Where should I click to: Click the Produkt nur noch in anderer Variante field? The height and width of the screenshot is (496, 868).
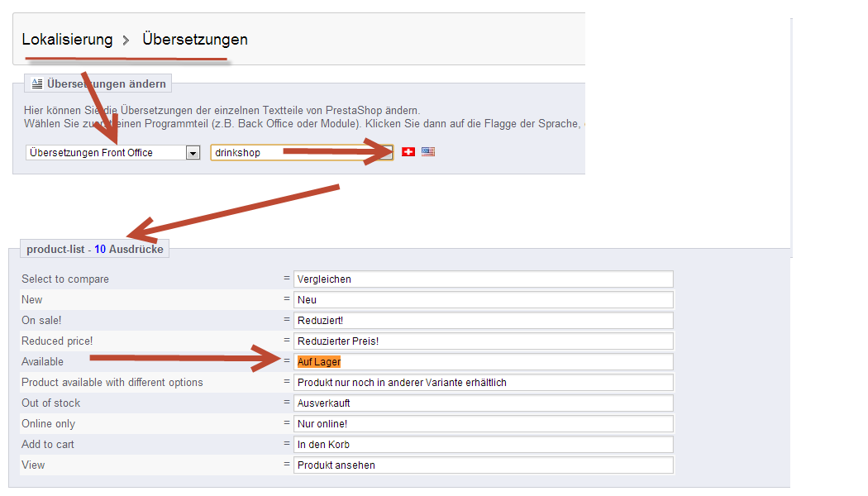(484, 383)
